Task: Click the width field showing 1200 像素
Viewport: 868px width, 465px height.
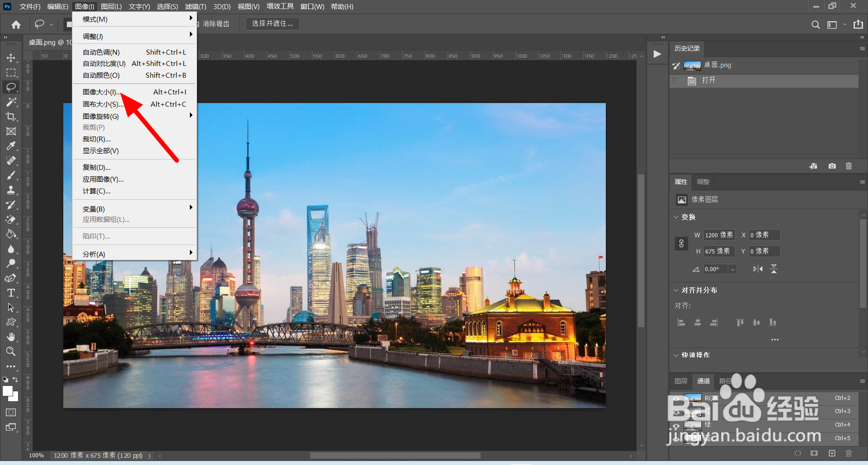Action: (719, 235)
